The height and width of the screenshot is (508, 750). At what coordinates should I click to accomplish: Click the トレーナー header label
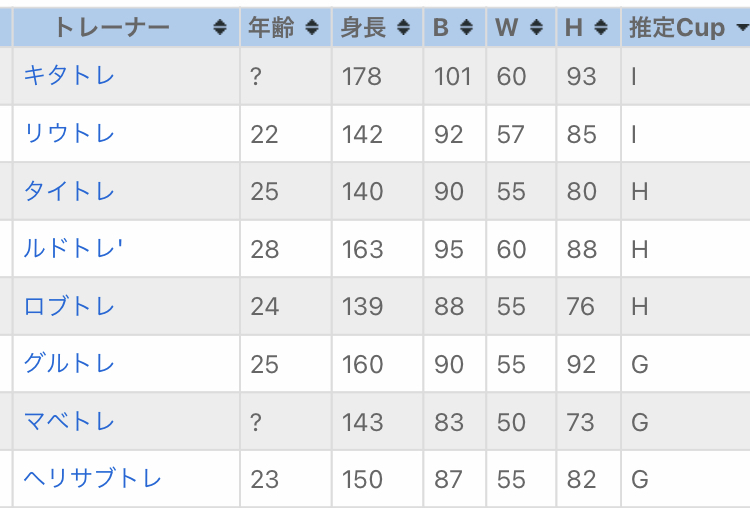point(112,28)
